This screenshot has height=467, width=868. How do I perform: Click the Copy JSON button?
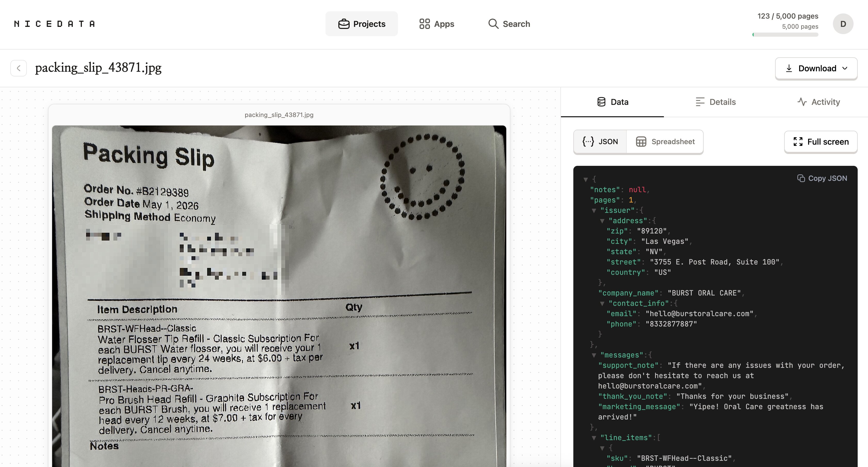(x=822, y=178)
